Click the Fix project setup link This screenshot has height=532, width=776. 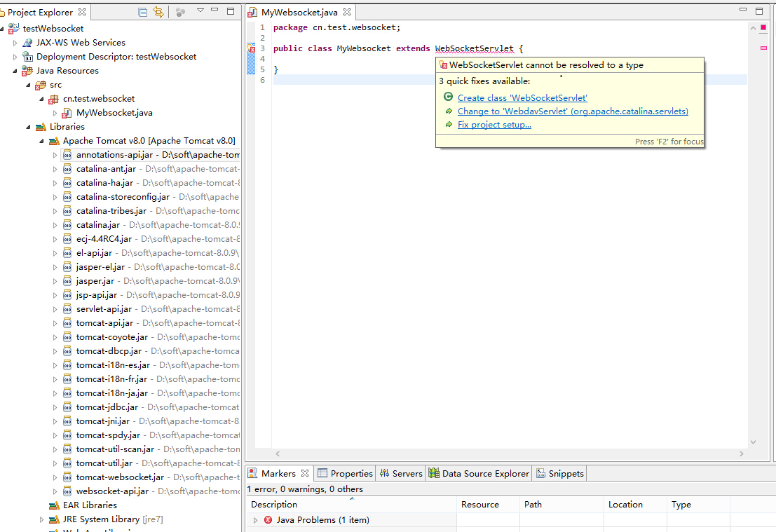(x=494, y=125)
